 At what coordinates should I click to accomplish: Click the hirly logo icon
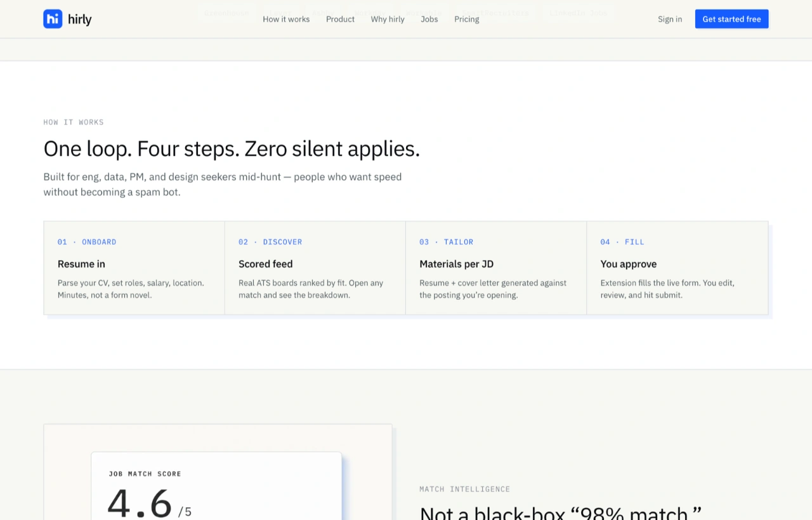click(x=53, y=19)
